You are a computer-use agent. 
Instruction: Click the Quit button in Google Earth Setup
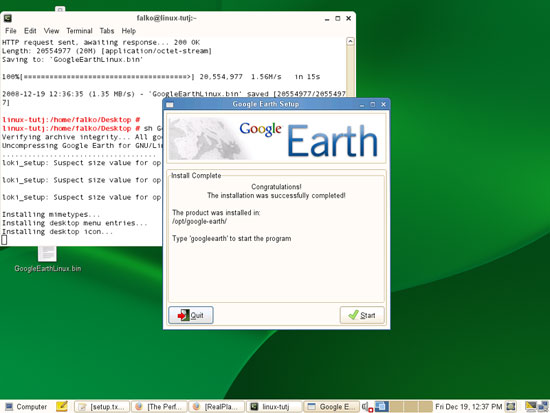pyautogui.click(x=190, y=315)
